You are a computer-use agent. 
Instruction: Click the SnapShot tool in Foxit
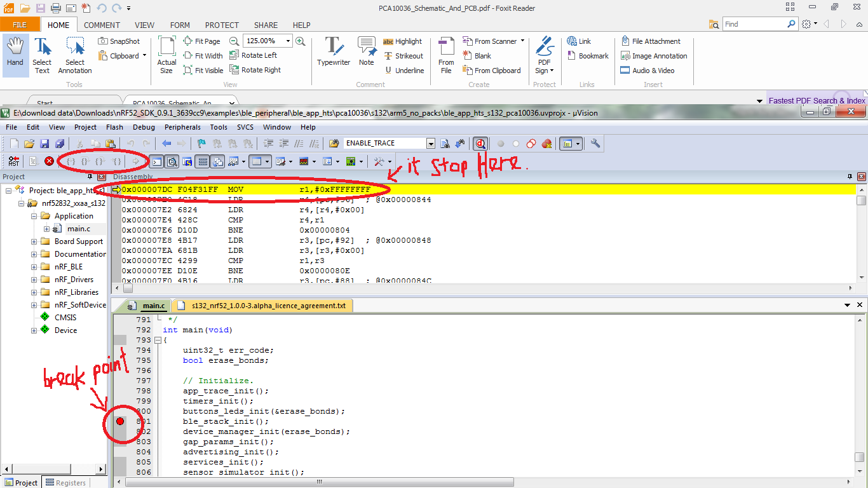(x=119, y=41)
